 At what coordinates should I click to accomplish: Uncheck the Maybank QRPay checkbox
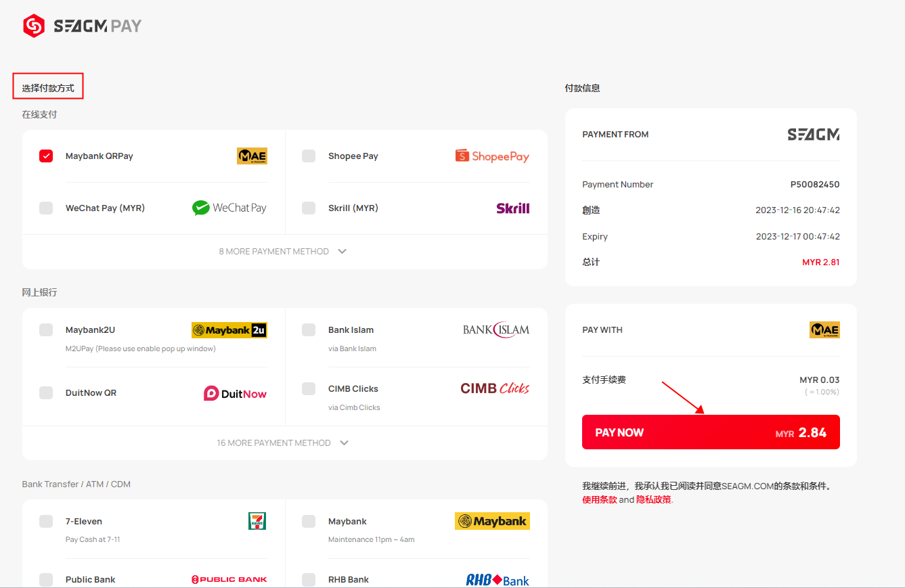click(46, 156)
